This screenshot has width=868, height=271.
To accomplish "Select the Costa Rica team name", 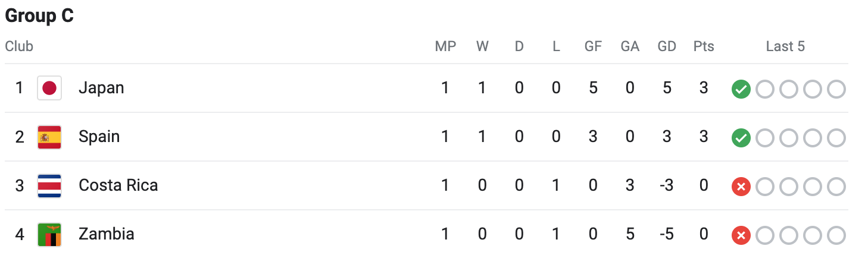I will click(118, 185).
